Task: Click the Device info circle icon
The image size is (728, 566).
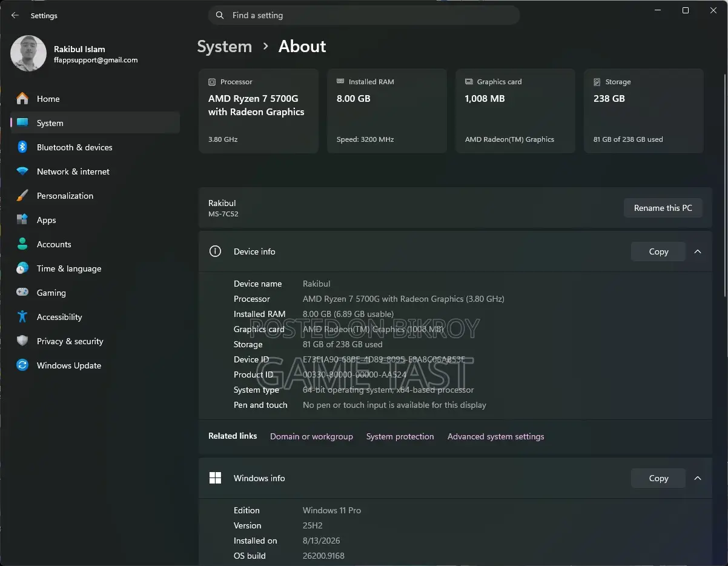Action: click(215, 251)
